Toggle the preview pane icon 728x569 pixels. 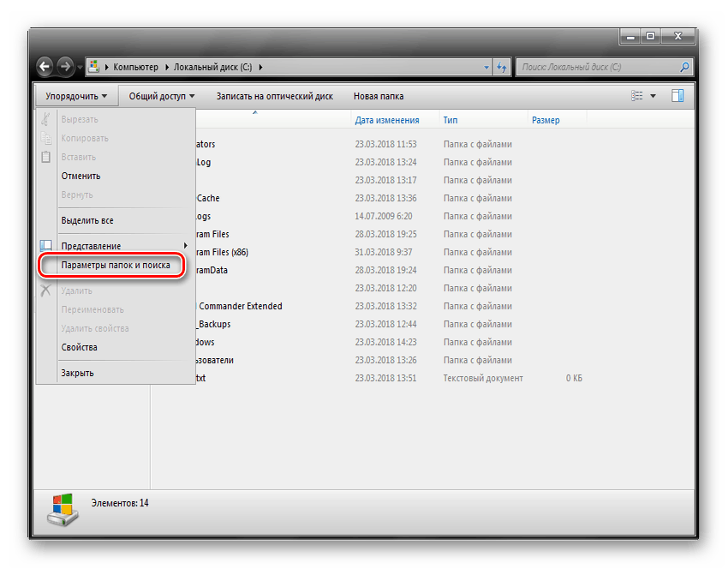coord(677,96)
